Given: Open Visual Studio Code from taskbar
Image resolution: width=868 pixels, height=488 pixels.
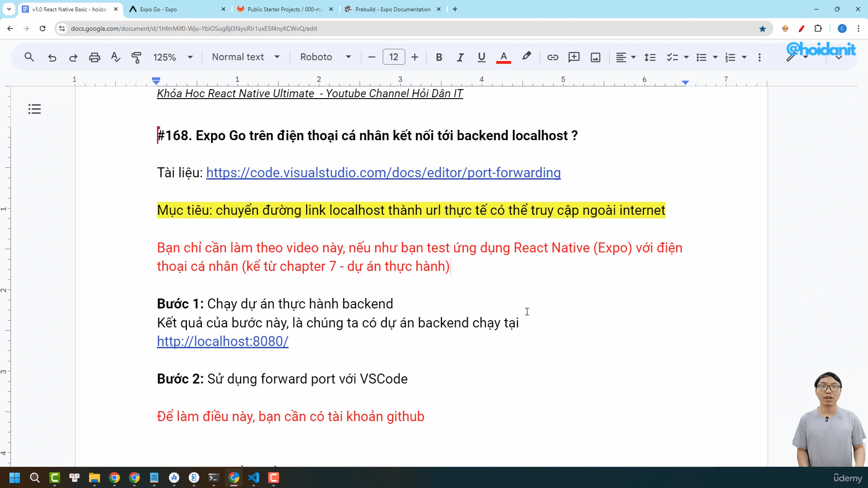Looking at the screenshot, I should pyautogui.click(x=254, y=478).
